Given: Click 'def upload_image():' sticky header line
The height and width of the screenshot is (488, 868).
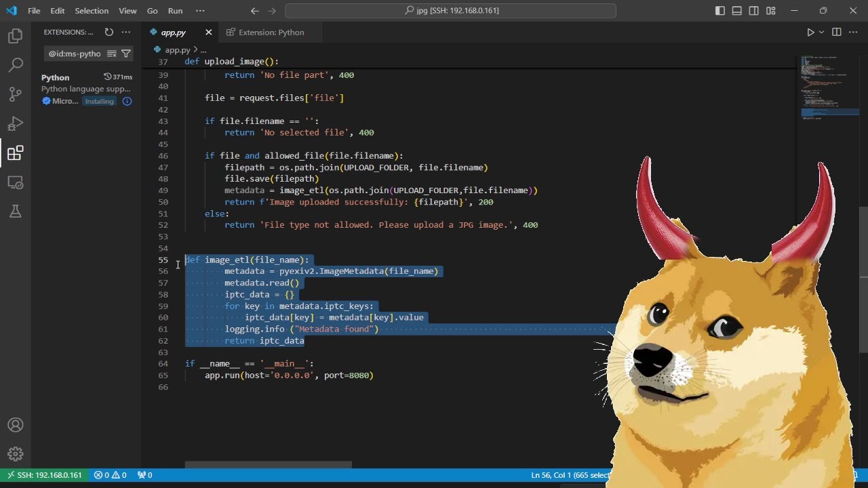Looking at the screenshot, I should click(x=231, y=61).
